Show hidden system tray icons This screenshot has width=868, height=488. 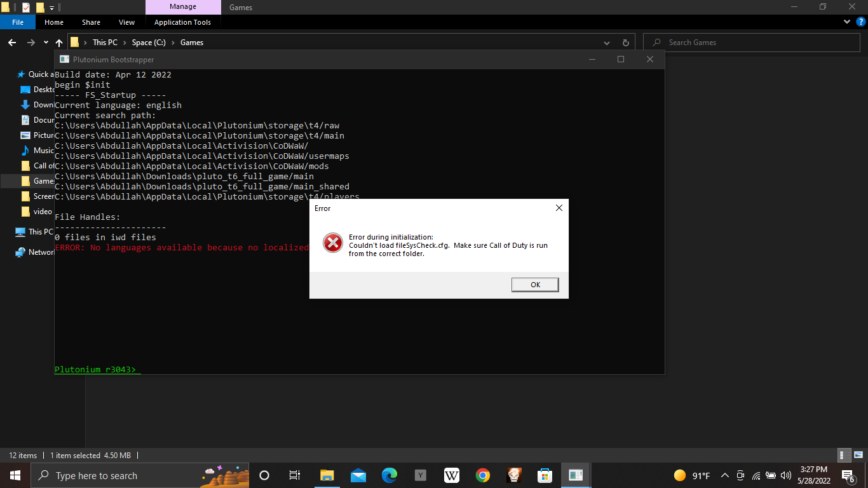(x=724, y=475)
